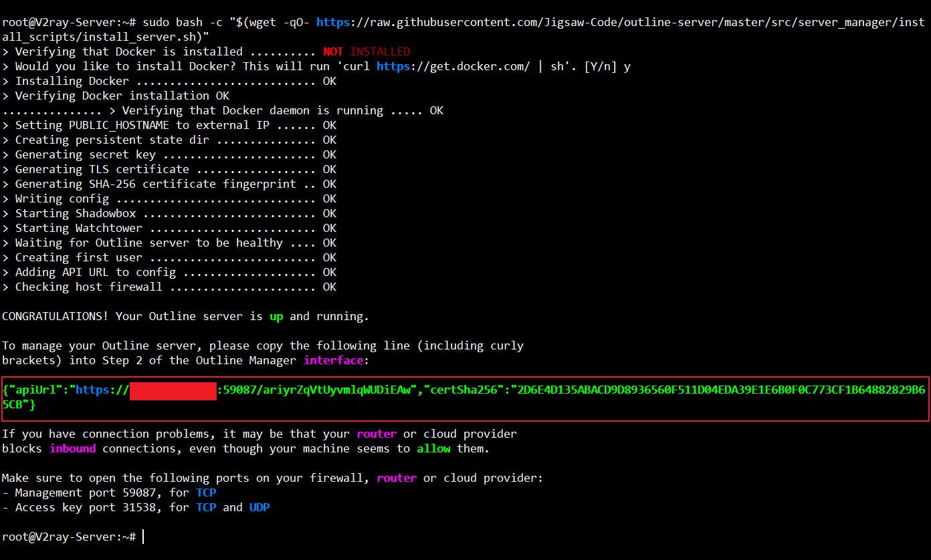Click the 'Generating secret key' line
This screenshot has width=931, height=560.
coord(169,154)
